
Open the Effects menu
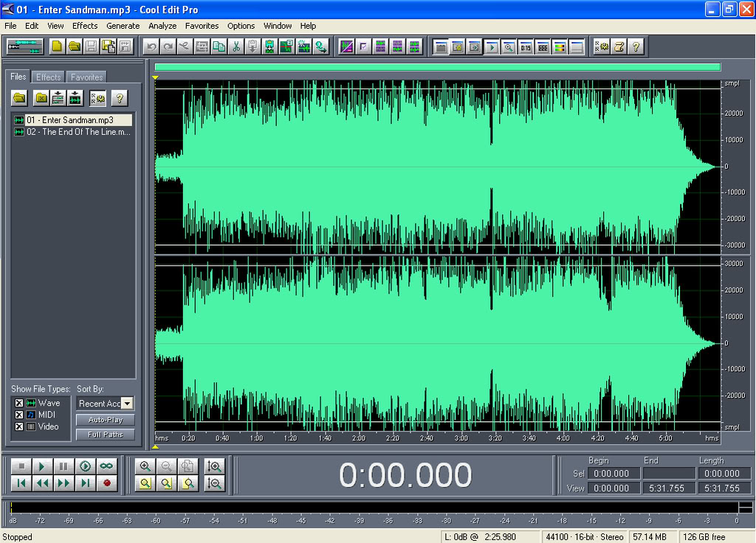[85, 26]
